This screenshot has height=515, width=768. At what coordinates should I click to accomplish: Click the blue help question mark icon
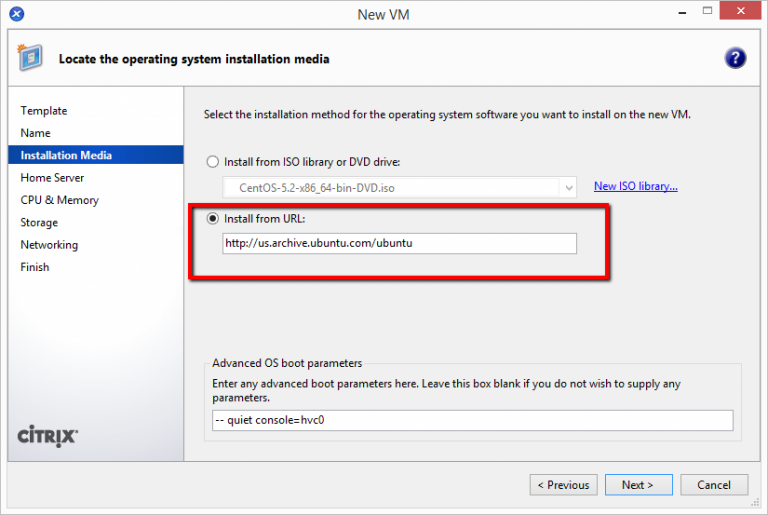click(735, 58)
